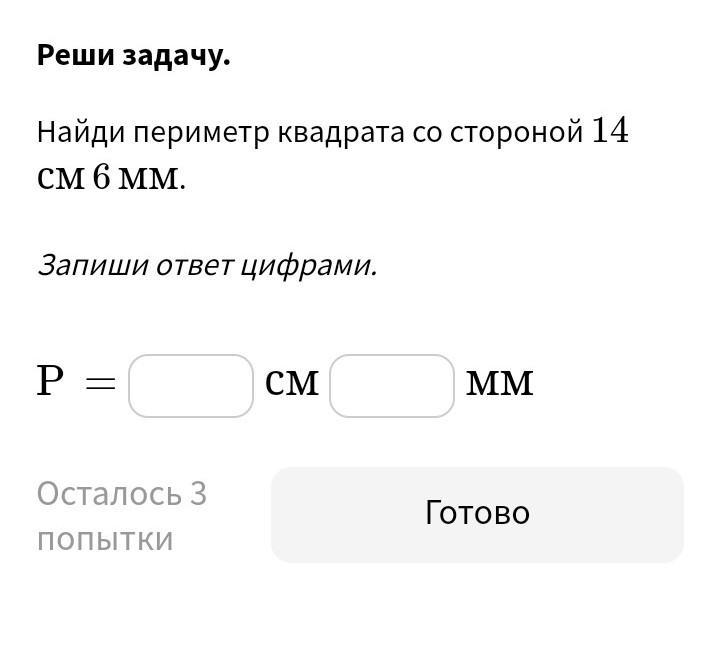Click the мм label after the second field

[500, 383]
